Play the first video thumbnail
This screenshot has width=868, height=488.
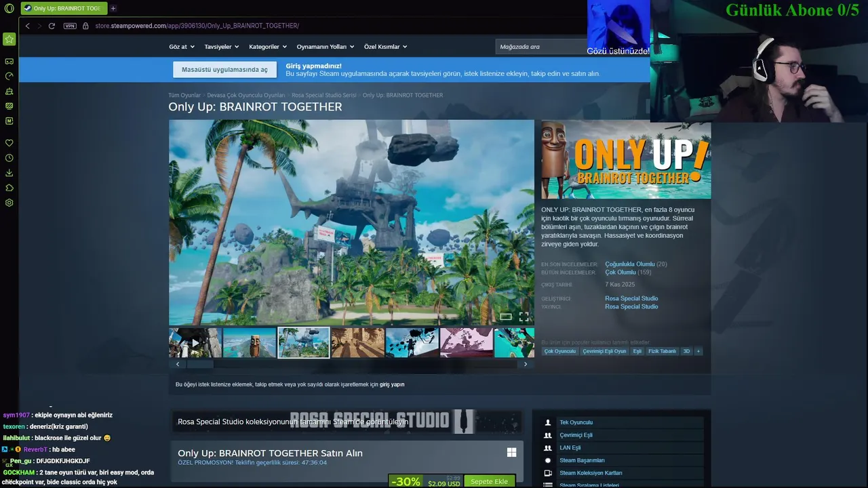[195, 343]
